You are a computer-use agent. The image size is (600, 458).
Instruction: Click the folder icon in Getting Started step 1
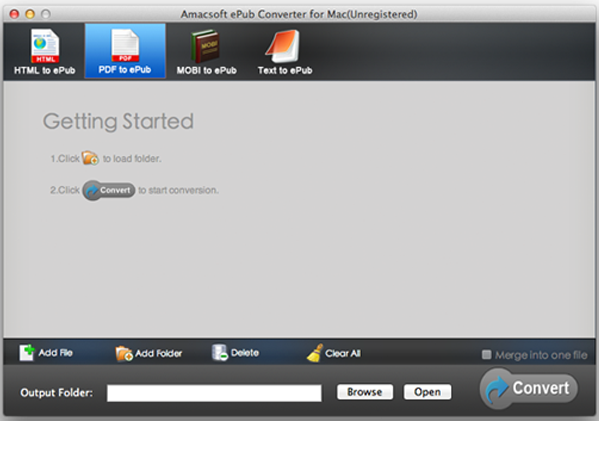90,158
